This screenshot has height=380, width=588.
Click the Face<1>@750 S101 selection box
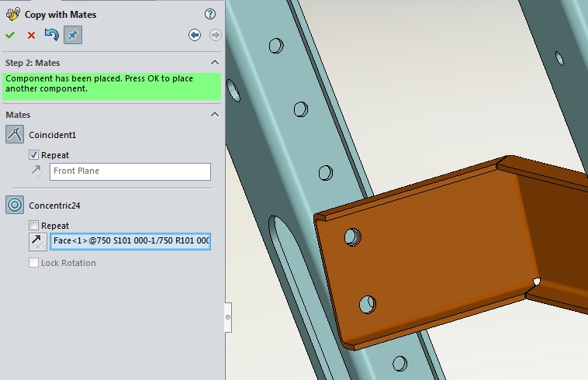pyautogui.click(x=130, y=241)
